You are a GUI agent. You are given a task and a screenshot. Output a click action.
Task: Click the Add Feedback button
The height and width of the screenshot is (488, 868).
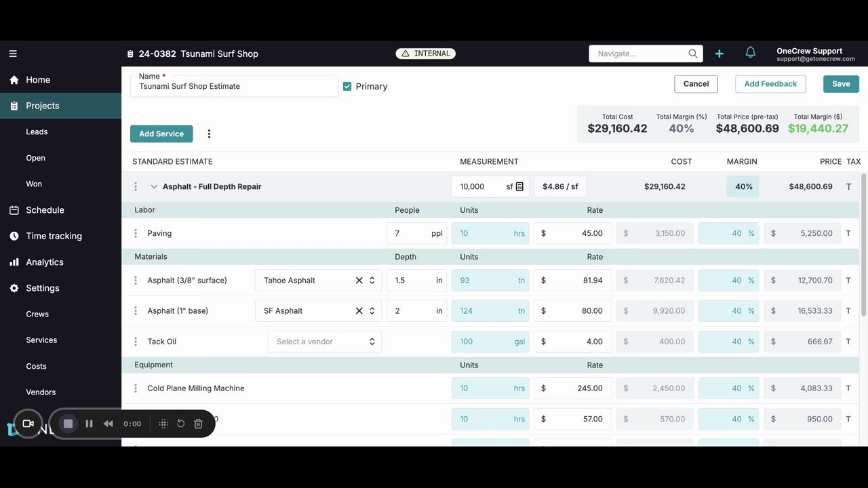click(x=770, y=84)
